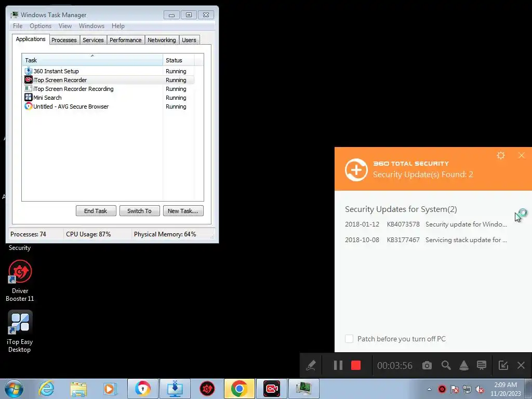532x399 pixels.
Task: Click the red recorder icon in system tray
Action: point(442,389)
